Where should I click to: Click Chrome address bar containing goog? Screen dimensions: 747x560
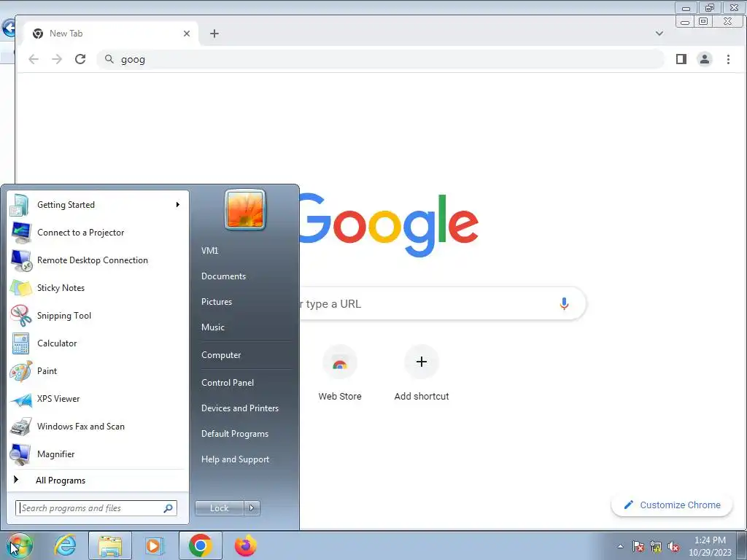380,59
